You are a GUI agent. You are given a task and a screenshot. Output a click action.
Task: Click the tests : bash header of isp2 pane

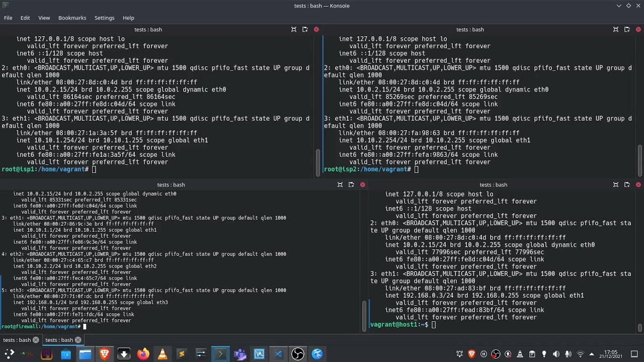click(x=470, y=30)
